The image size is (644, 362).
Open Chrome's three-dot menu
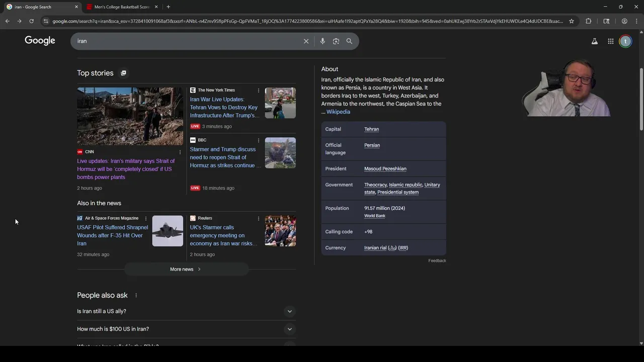pos(636,21)
